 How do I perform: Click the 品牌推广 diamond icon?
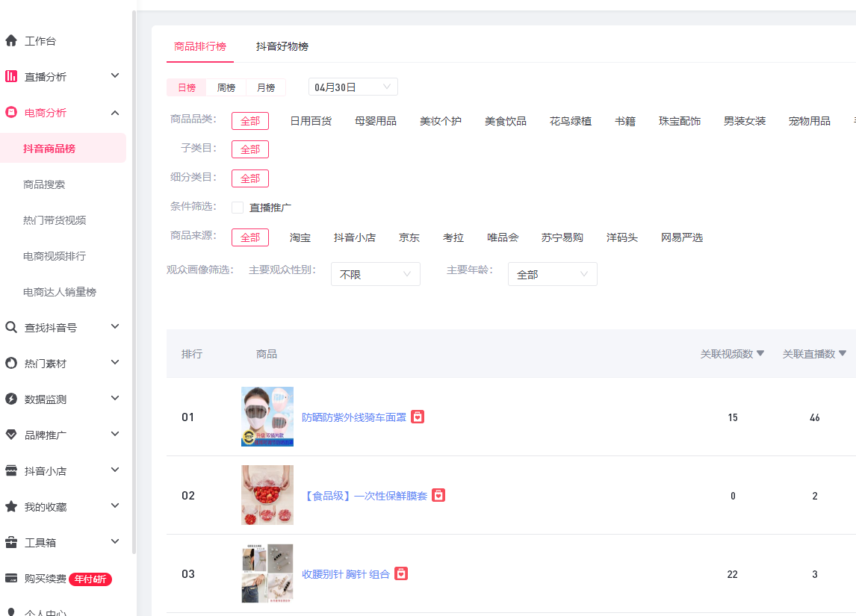[x=11, y=435]
